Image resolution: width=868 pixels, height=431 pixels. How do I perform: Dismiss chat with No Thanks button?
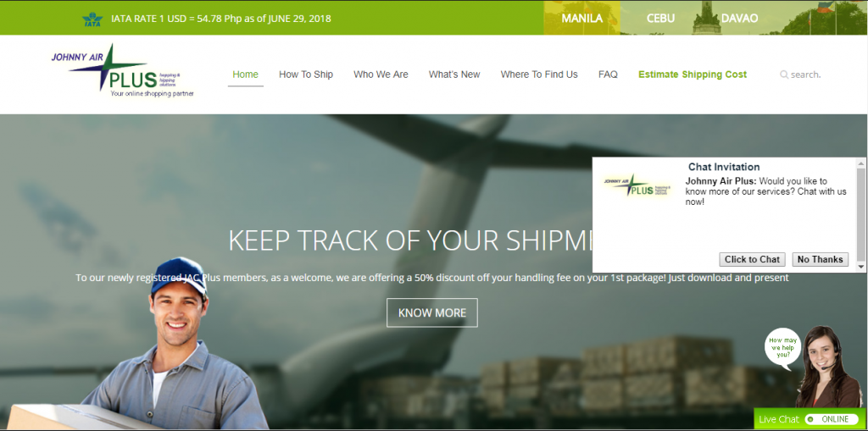821,259
